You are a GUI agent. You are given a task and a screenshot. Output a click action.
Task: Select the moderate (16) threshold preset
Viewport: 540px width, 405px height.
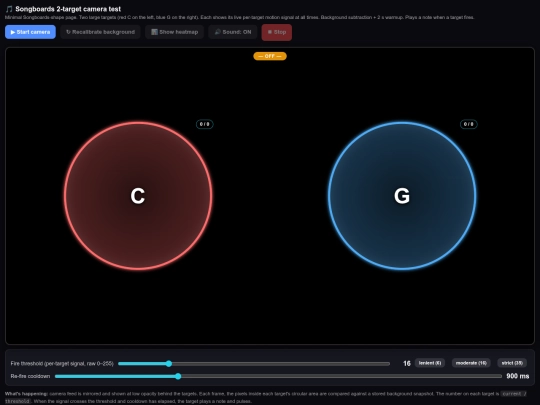point(471,363)
